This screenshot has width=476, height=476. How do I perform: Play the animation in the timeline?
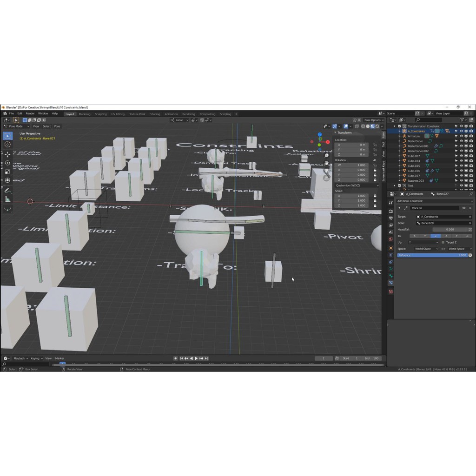[x=196, y=358]
